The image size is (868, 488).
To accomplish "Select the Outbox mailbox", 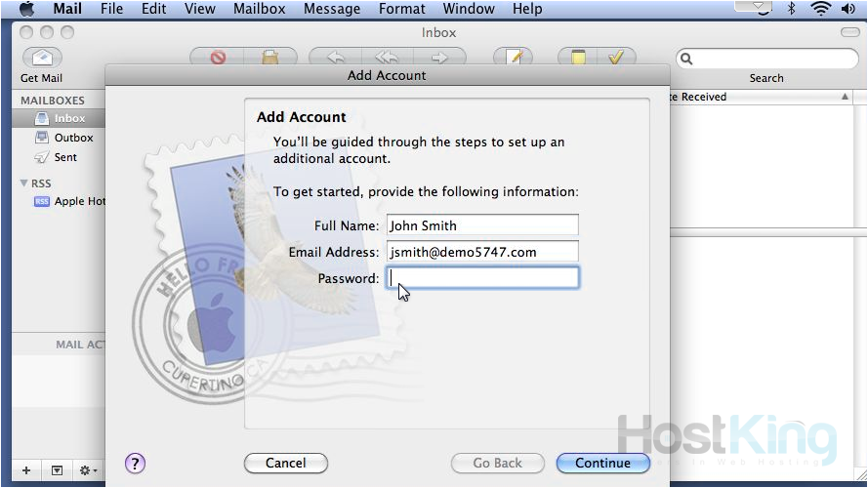I will 72,138.
